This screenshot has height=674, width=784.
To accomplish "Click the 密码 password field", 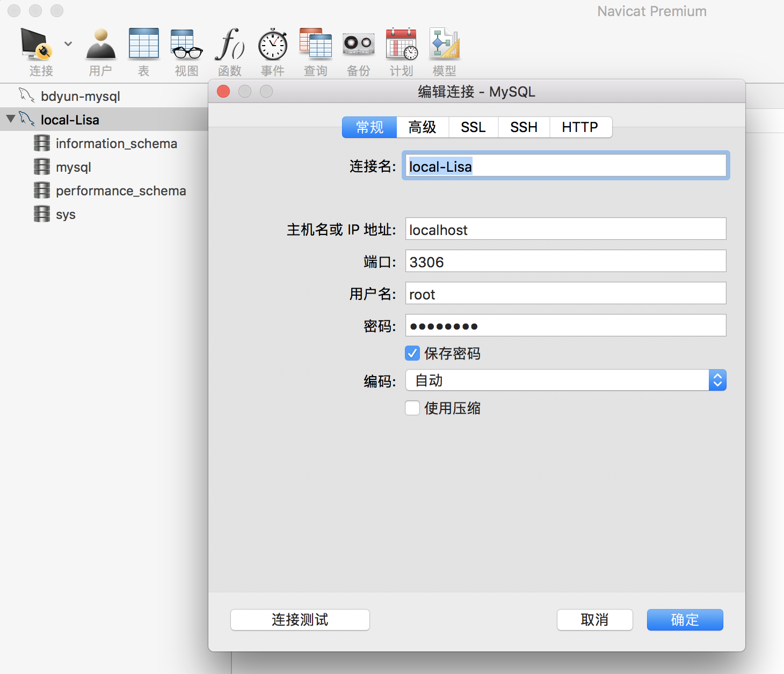I will pyautogui.click(x=565, y=326).
